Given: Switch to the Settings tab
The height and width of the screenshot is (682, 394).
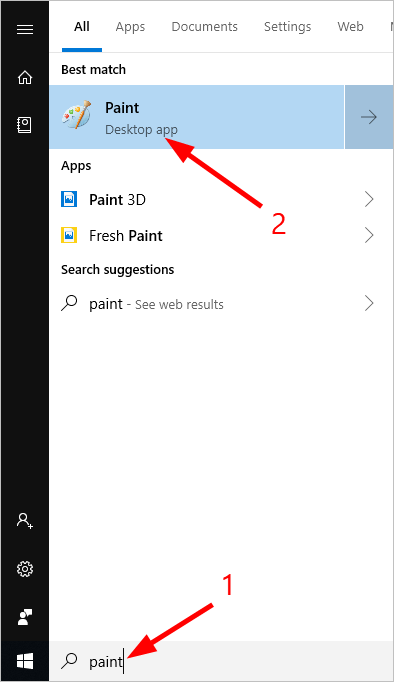Looking at the screenshot, I should [287, 27].
